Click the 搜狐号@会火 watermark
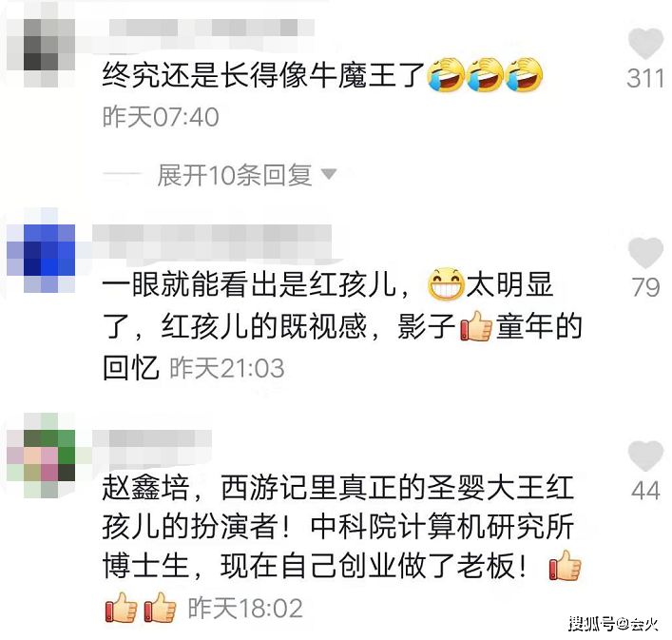The image size is (672, 640). [x=614, y=623]
